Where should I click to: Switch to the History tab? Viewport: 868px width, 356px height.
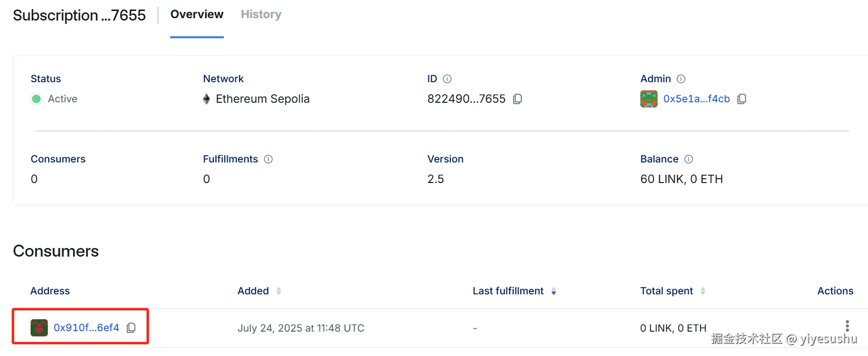(x=261, y=14)
